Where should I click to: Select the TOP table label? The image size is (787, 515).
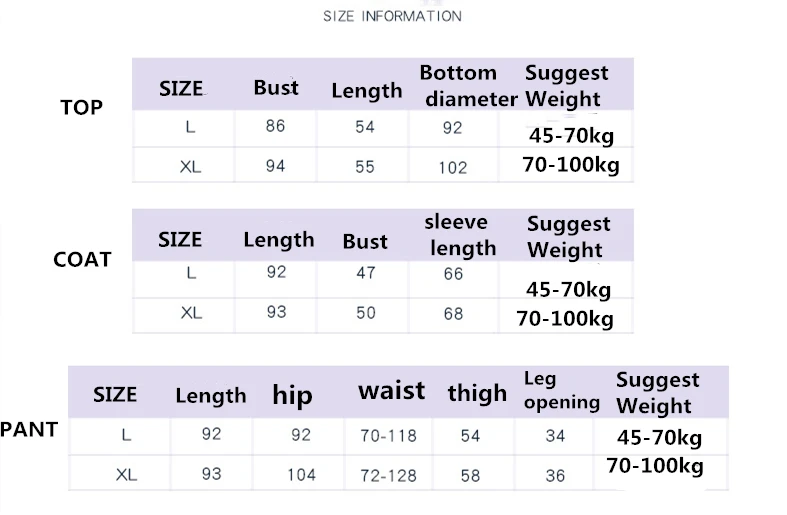[81, 107]
